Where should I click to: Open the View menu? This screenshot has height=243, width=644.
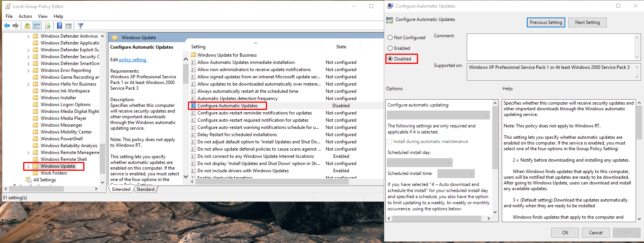43,16
